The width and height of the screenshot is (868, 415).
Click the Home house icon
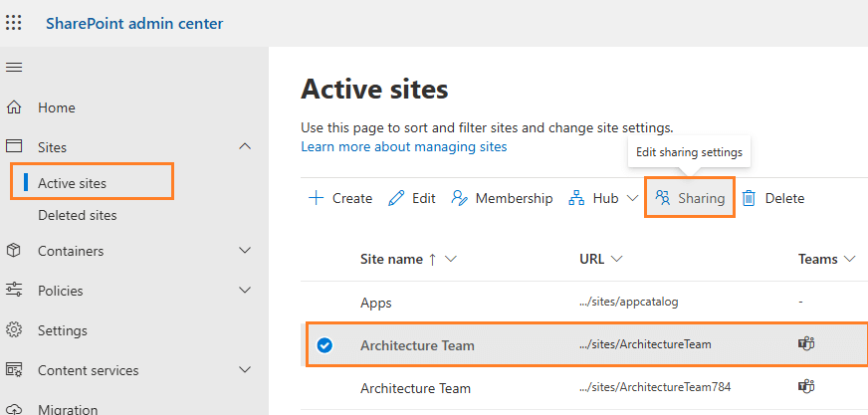coord(14,107)
